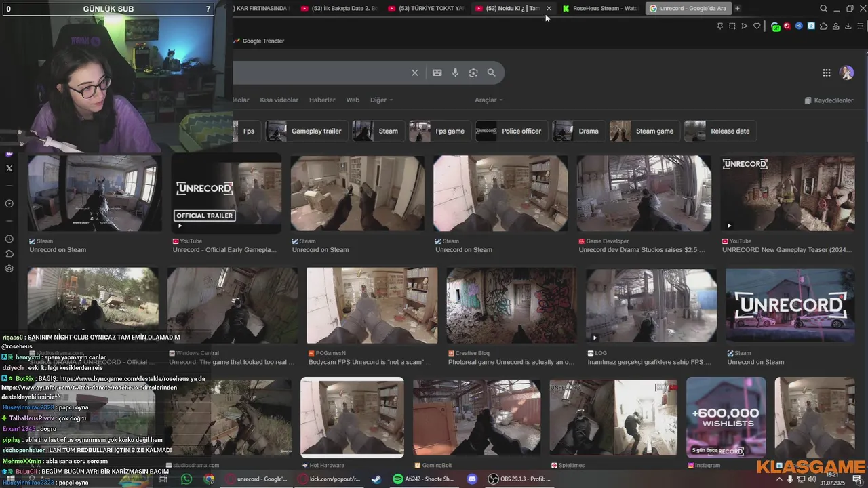The image size is (868, 488).
Task: Click the magnifier search button
Action: pos(492,73)
